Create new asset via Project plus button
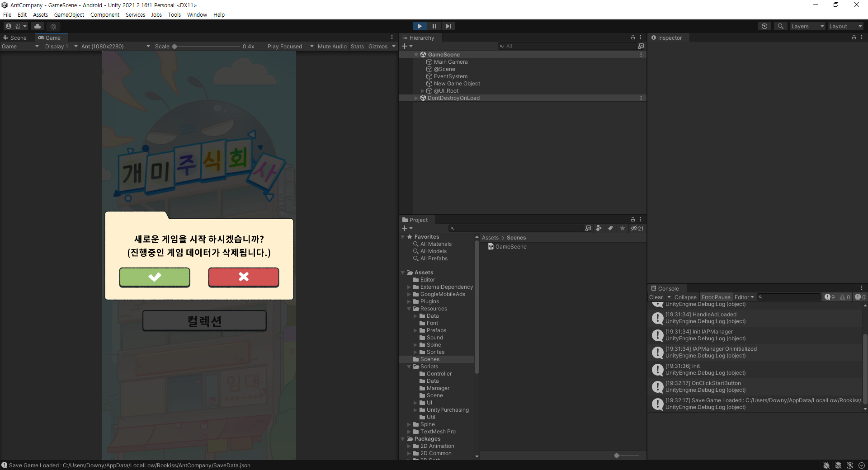Image resolution: width=868 pixels, height=470 pixels. point(407,228)
